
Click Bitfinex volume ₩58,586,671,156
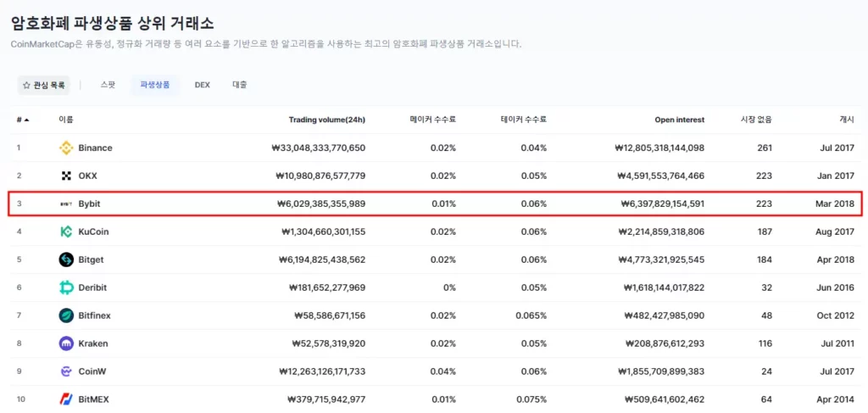(x=330, y=315)
